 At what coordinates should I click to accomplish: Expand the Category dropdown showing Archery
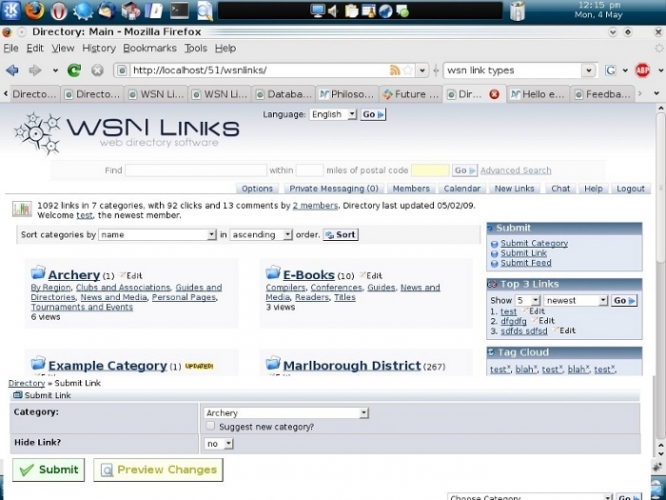(x=286, y=413)
